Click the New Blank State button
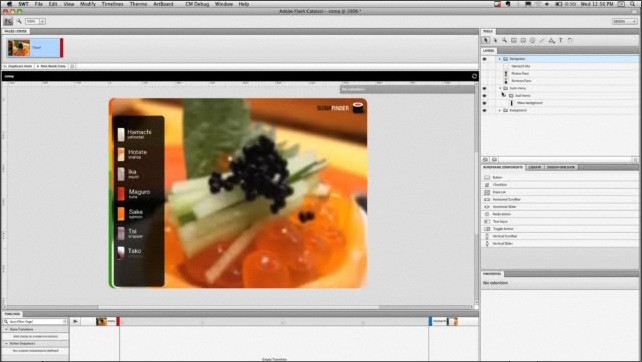This screenshot has height=362, width=642. 51,66
